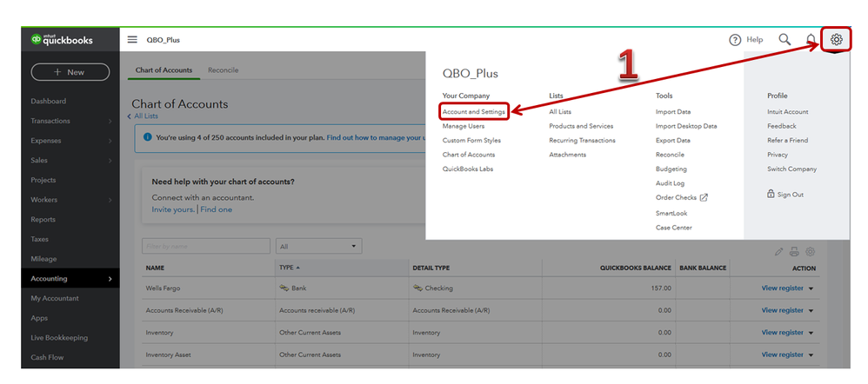The image size is (868, 384).
Task: Click the Wells Fargo Bank type icon
Action: coord(284,288)
